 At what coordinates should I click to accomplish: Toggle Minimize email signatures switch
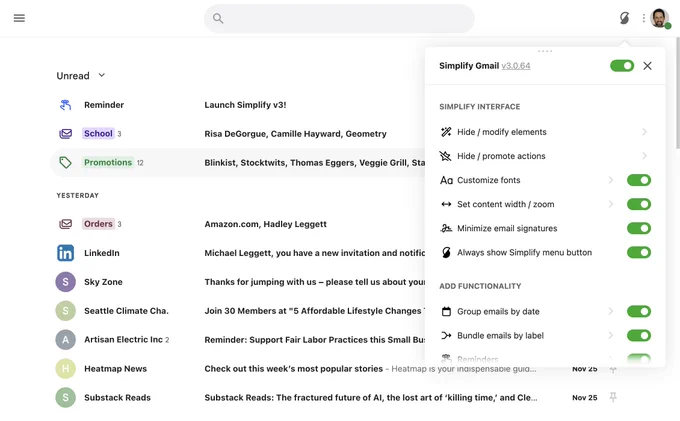pos(639,228)
